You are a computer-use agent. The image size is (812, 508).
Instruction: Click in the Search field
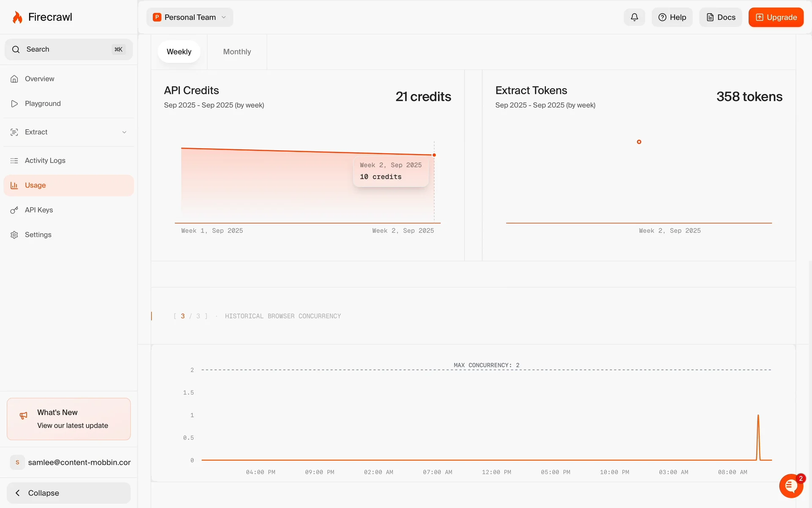(x=69, y=50)
